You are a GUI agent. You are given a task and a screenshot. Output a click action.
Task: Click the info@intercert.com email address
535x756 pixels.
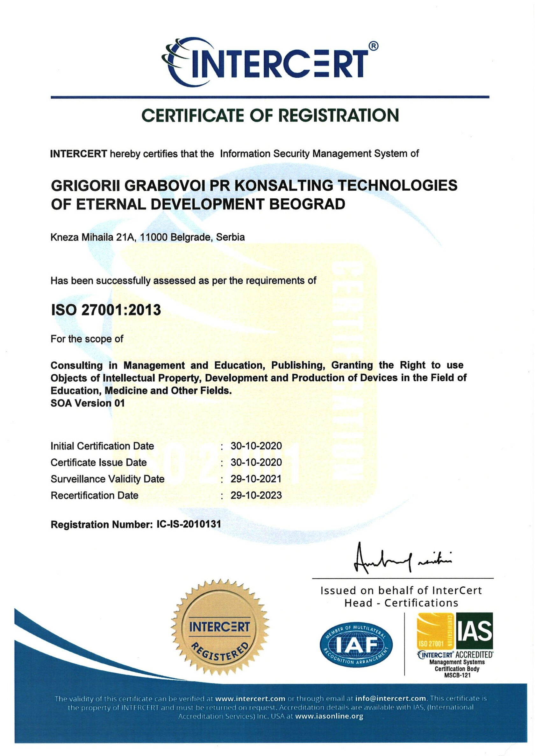tap(391, 698)
